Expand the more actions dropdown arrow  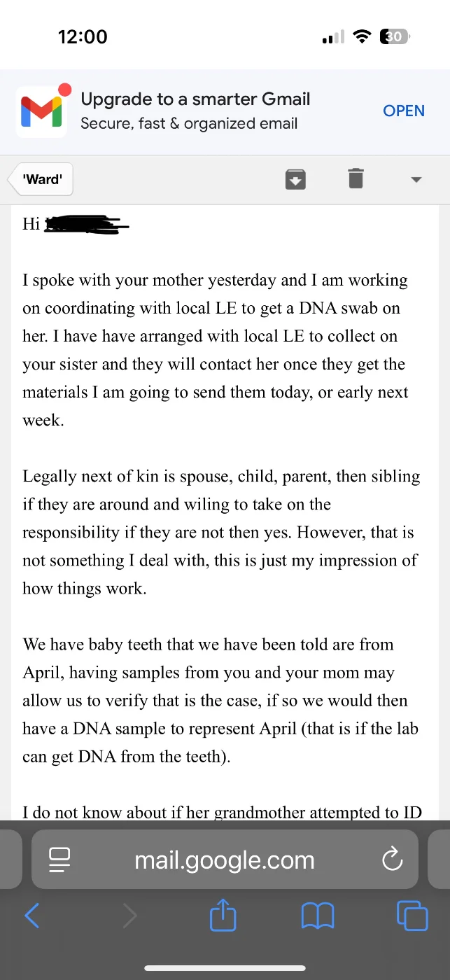(x=416, y=180)
